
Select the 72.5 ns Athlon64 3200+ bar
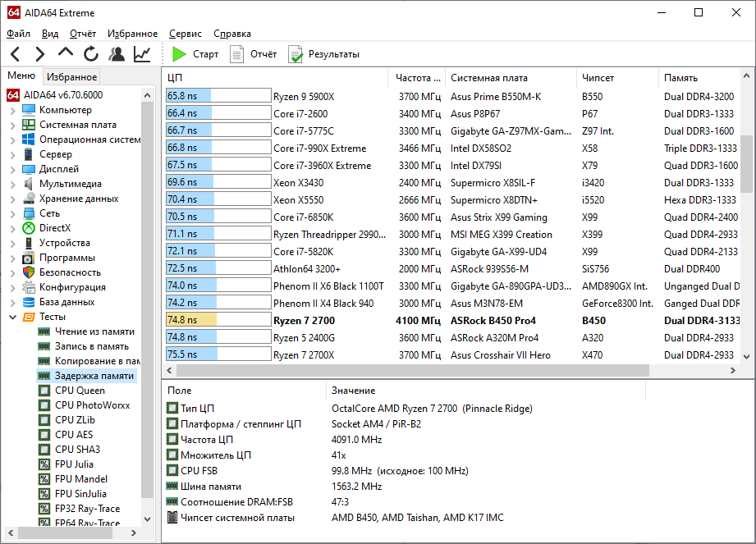click(218, 268)
